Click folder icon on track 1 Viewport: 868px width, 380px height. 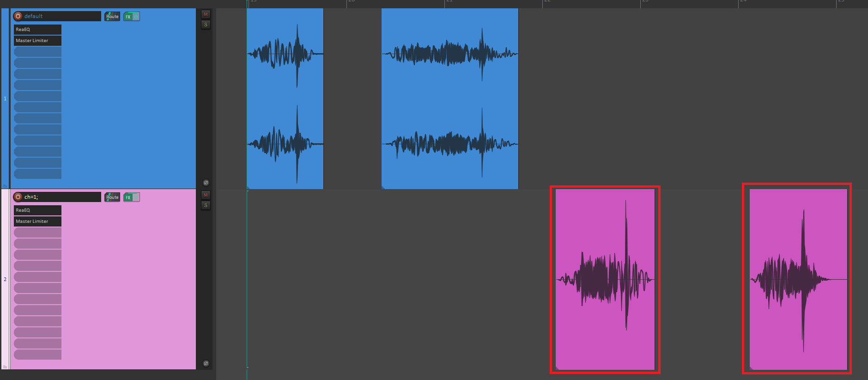point(5,186)
